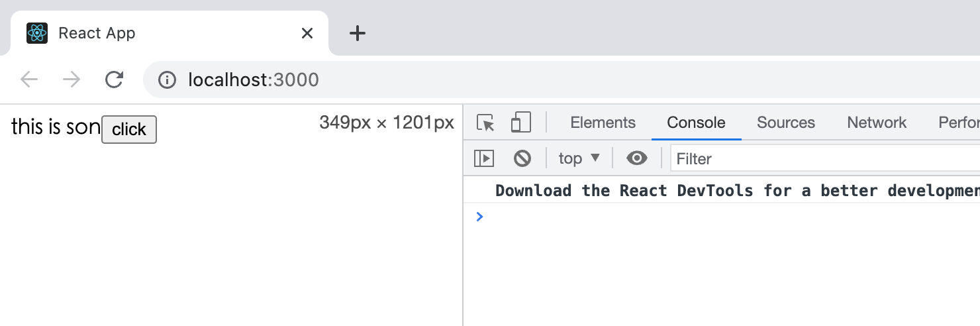Toggle the device toolbar icon
Image resolution: width=980 pixels, height=326 pixels.
(521, 123)
